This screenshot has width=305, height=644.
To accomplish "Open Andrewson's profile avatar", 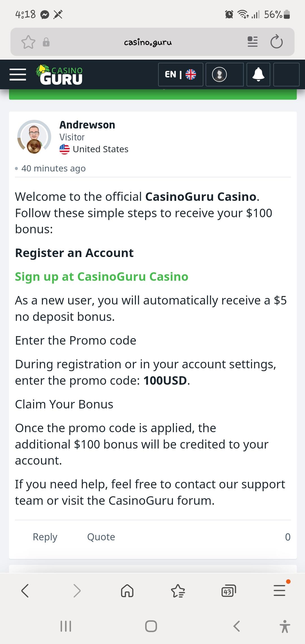I will tap(34, 137).
